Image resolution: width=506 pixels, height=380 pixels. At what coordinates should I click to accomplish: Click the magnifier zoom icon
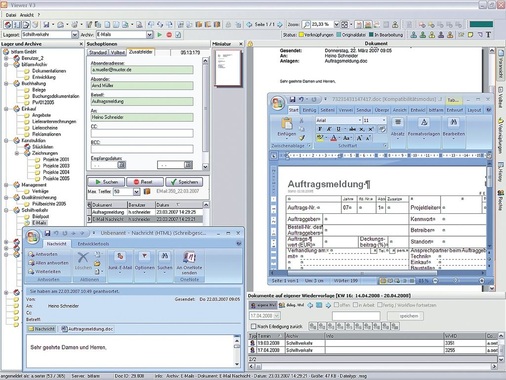[x=306, y=24]
